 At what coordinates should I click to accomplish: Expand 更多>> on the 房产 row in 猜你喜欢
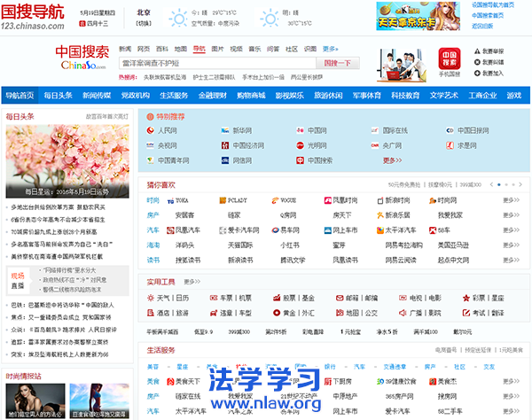pos(511,215)
